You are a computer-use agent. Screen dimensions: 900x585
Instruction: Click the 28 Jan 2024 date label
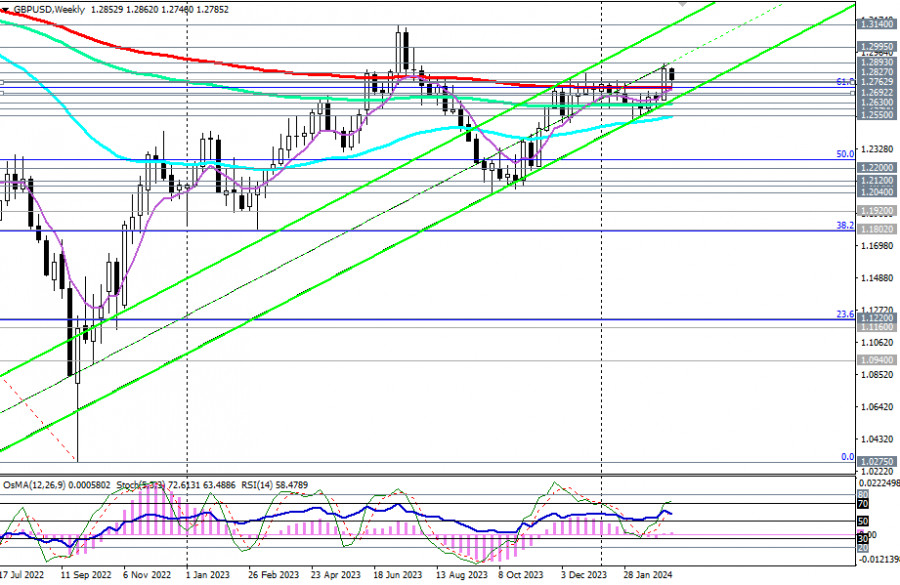649,575
